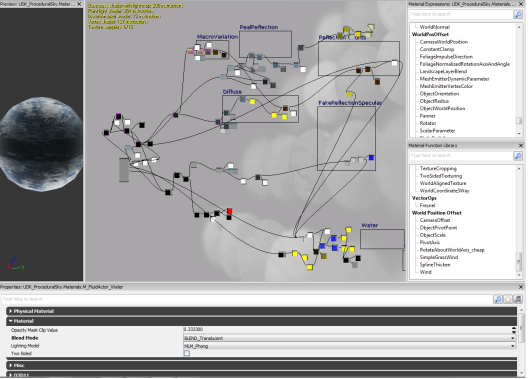Viewport: 529px width, 379px height.
Task: Select Fresnel material function
Action: (427, 206)
